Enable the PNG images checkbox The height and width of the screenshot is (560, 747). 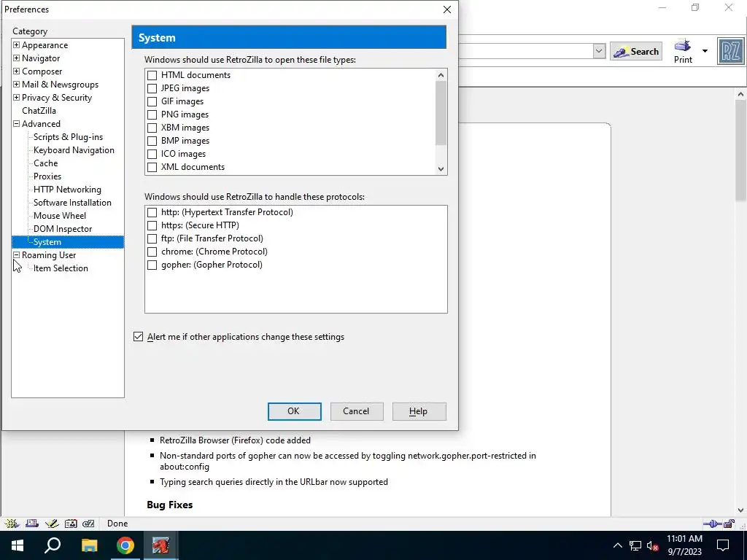tap(152, 114)
